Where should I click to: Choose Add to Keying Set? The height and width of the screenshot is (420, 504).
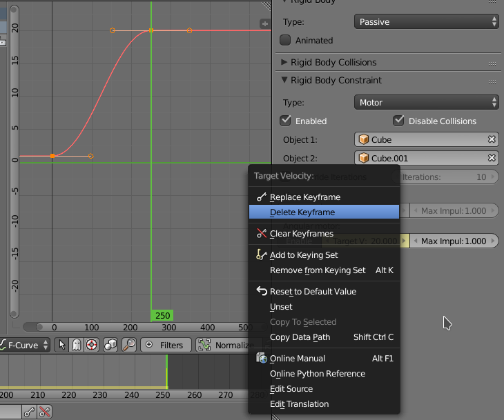[x=324, y=255]
